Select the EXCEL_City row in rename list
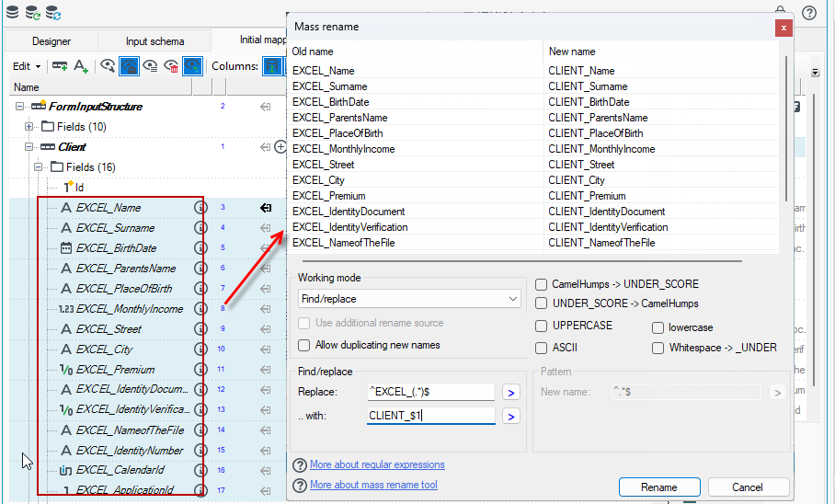Viewport: 835px width, 504px height. click(532, 180)
